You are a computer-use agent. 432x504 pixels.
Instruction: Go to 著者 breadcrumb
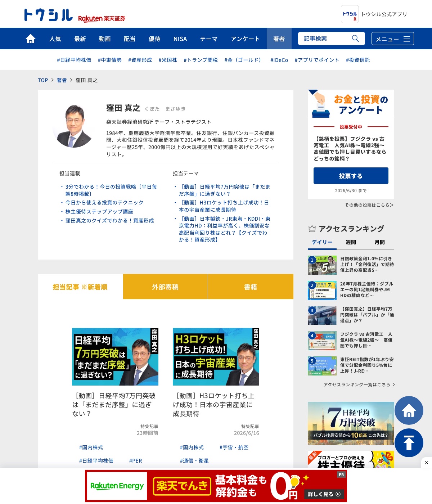(62, 80)
